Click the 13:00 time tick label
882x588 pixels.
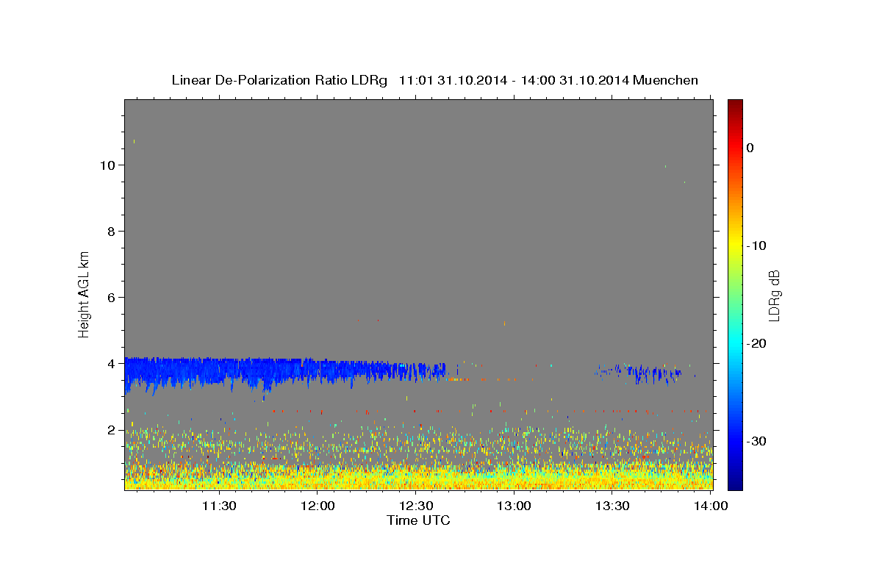(x=514, y=506)
